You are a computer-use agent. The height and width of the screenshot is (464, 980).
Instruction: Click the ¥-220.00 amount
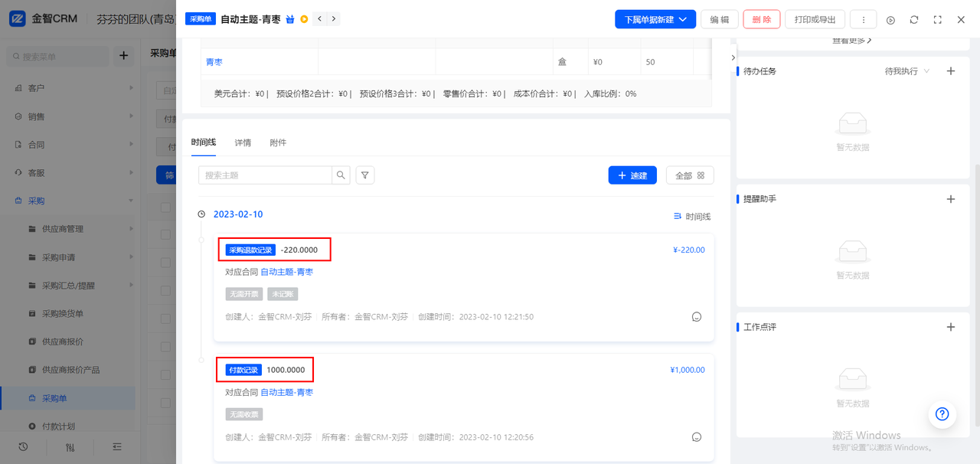[688, 250]
